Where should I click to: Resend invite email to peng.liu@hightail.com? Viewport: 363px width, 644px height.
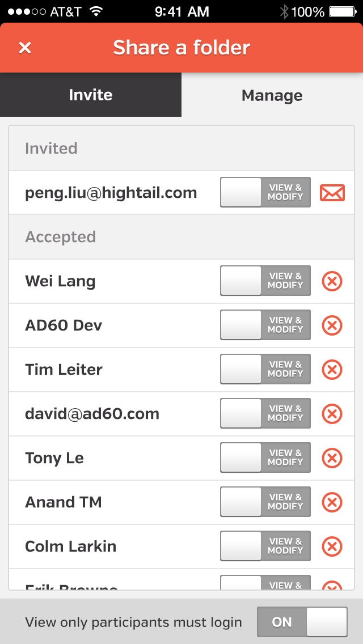click(x=332, y=193)
